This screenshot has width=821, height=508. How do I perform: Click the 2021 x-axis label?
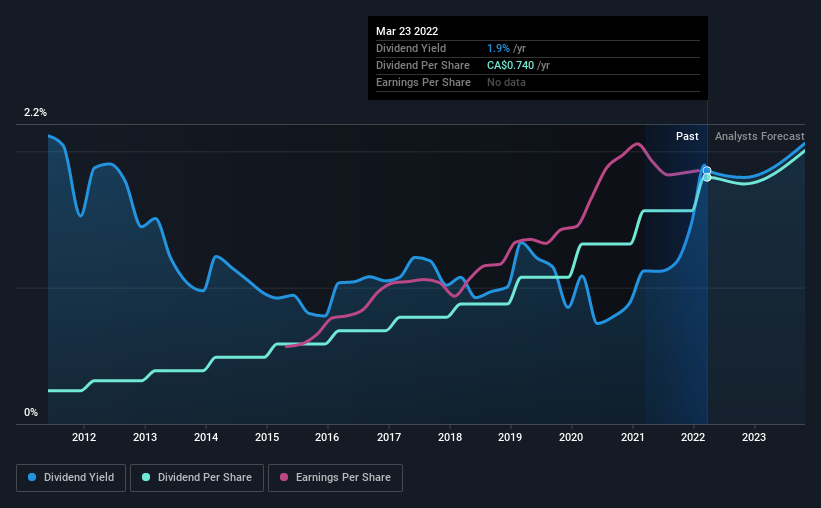click(633, 437)
